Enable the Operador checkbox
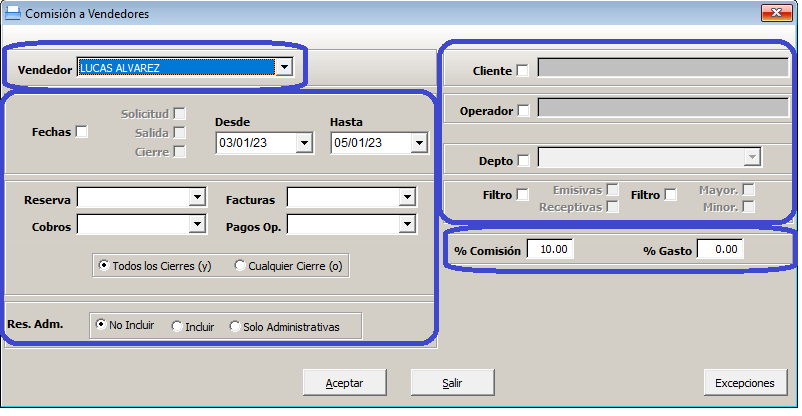 (523, 111)
